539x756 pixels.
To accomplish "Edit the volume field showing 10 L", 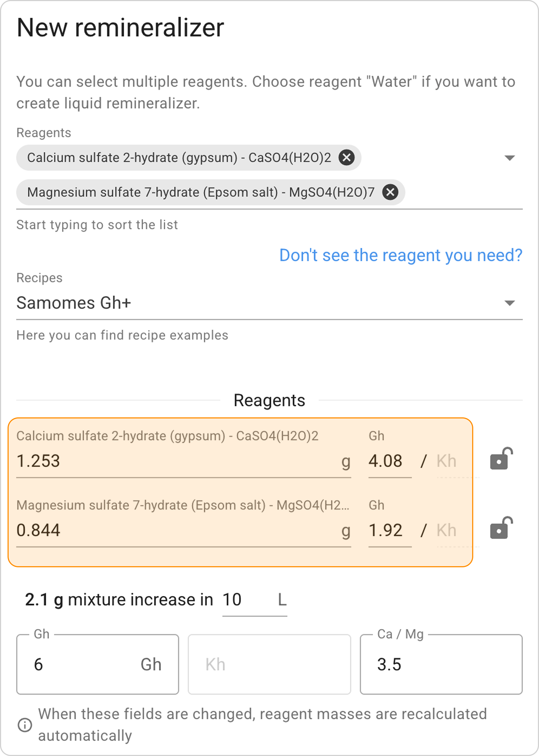I will click(x=246, y=600).
